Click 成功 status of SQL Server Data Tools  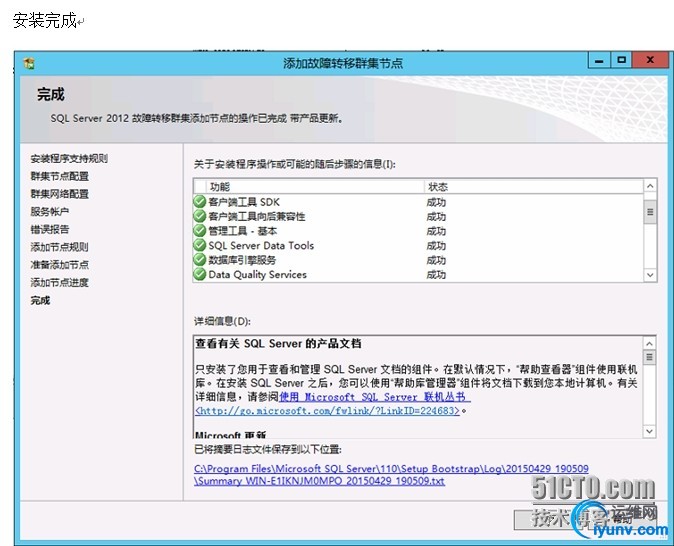coord(436,245)
